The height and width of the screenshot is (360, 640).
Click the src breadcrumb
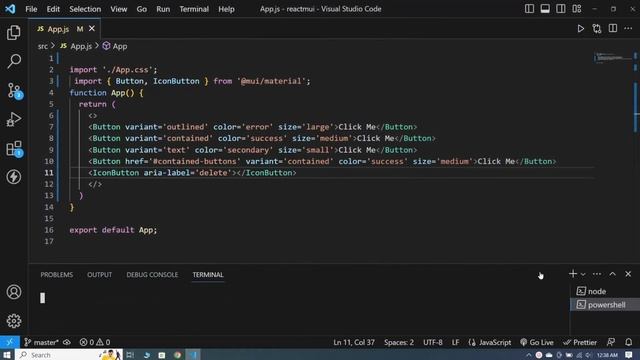[x=42, y=46]
